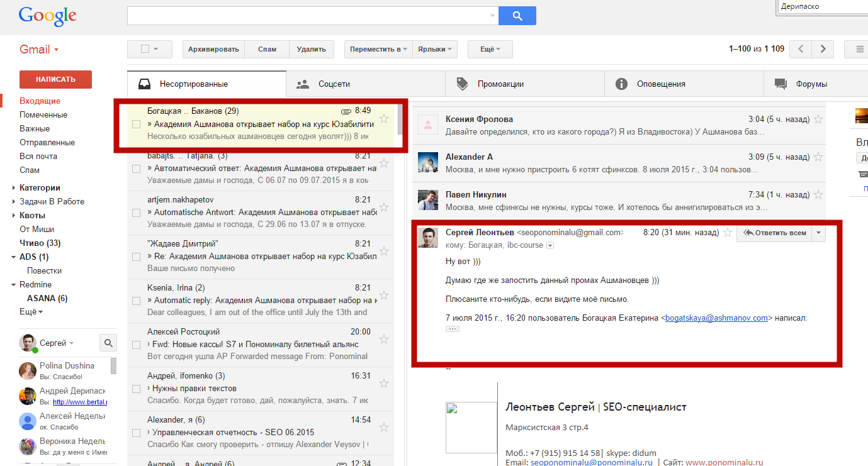The height and width of the screenshot is (466, 868).
Task: Open chat with Вероника Недель
Action: 64,446
